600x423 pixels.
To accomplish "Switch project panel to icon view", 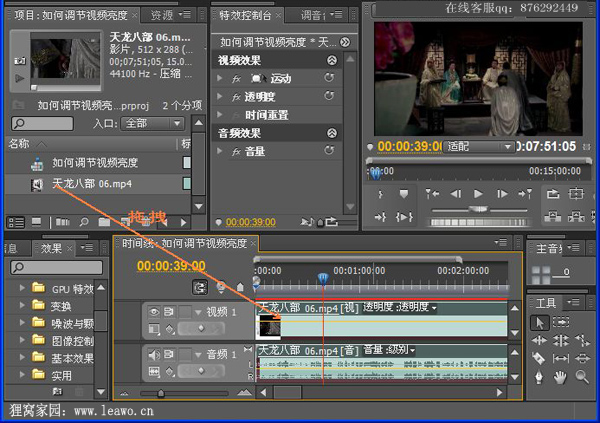I will click(37, 222).
